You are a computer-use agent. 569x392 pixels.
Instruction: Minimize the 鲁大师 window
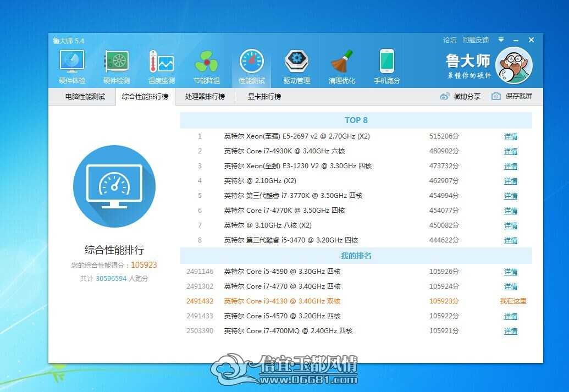(x=516, y=40)
